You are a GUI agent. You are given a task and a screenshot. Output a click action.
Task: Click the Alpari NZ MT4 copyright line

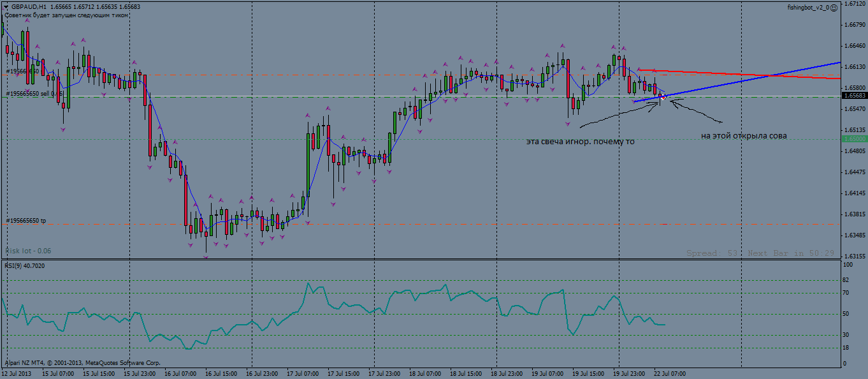click(x=82, y=362)
